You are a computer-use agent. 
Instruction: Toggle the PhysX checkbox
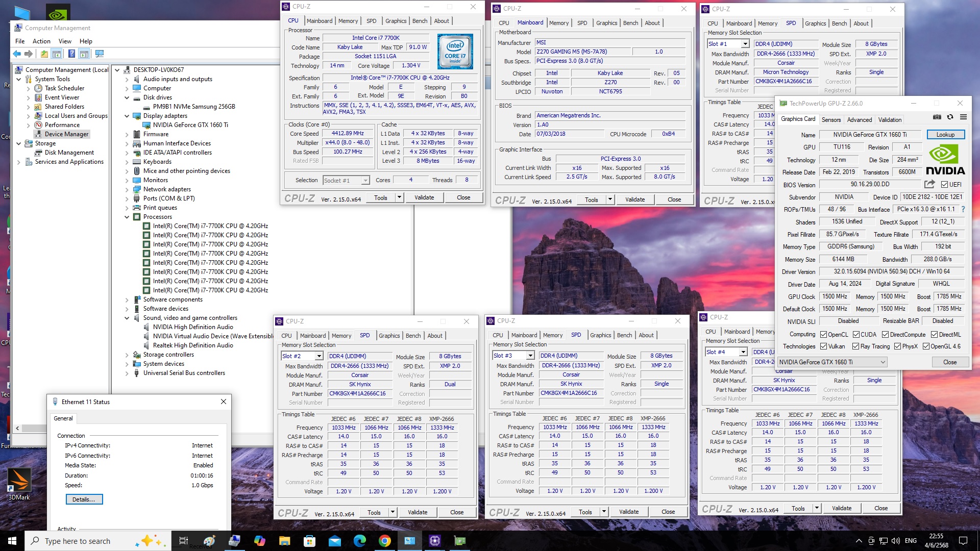897,346
